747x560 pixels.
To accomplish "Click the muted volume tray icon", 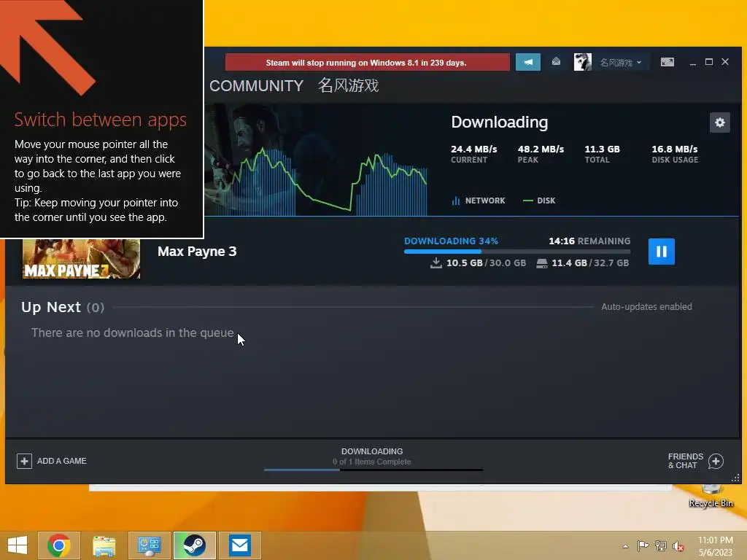I will coord(678,546).
